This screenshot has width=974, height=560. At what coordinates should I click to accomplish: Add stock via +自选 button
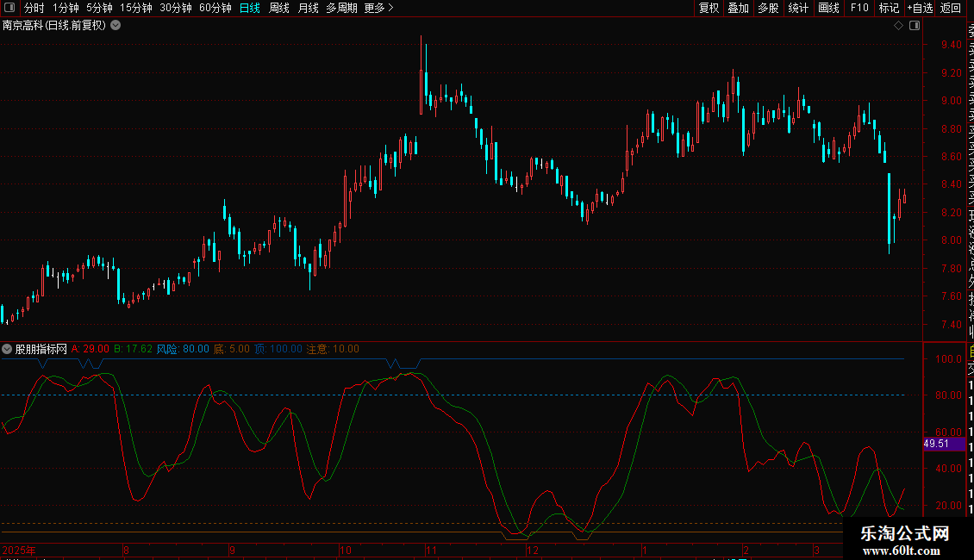tap(920, 8)
